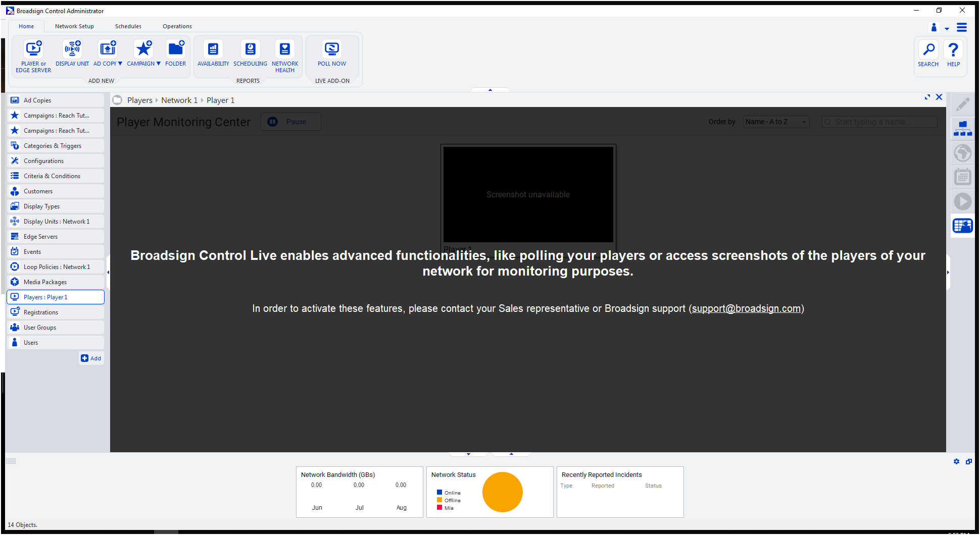Create a new Folder
980x535 pixels.
coord(175,53)
